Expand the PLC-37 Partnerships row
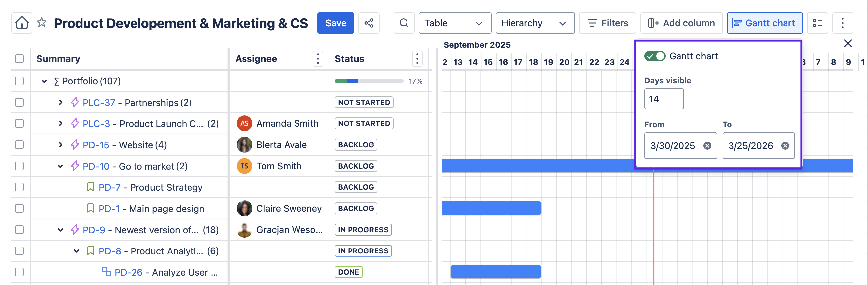The image size is (868, 285). click(x=60, y=102)
